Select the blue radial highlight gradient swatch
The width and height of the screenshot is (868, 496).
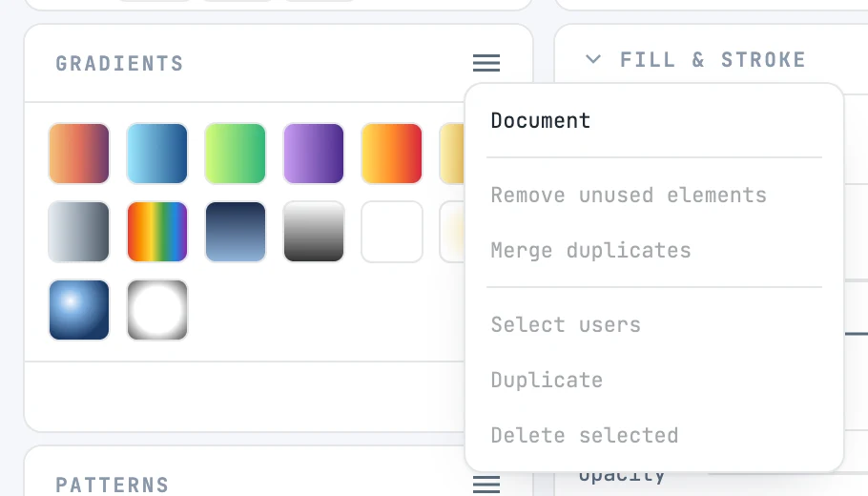(x=78, y=309)
